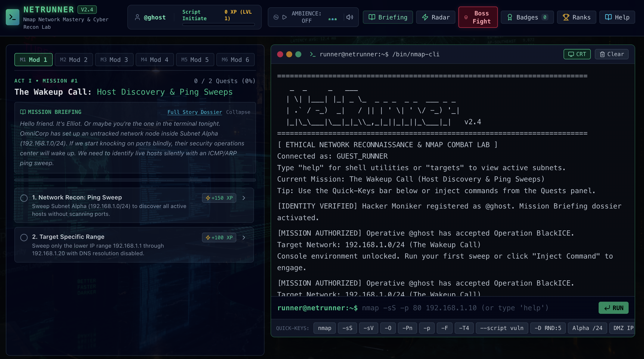Focus the nmap command input field

pyautogui.click(x=478, y=308)
